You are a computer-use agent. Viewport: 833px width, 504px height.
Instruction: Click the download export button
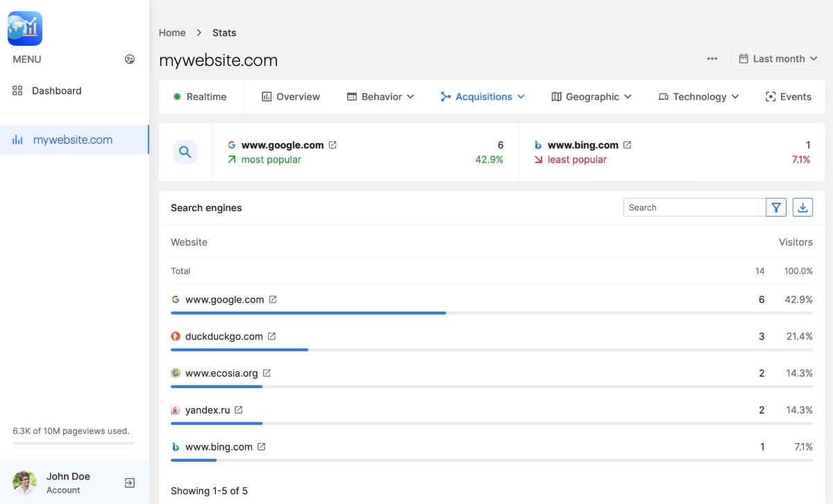[802, 208]
